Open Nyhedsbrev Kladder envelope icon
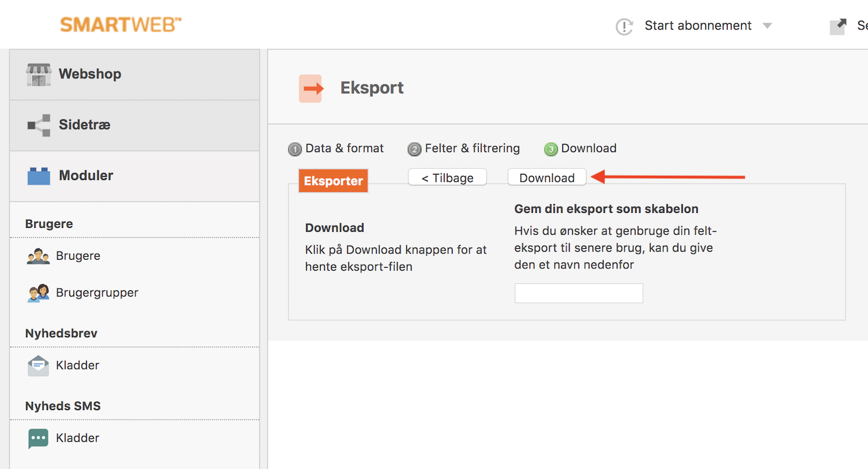868x469 pixels. click(37, 365)
